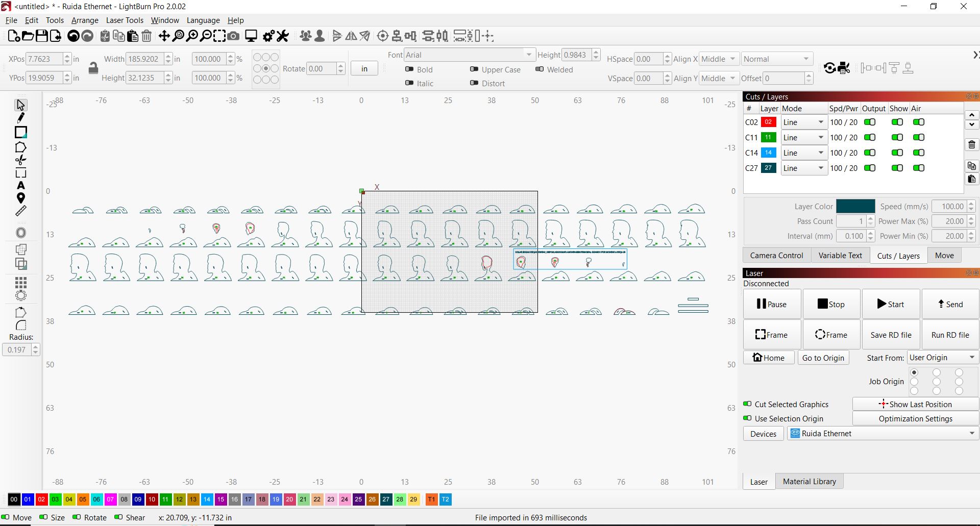Expand the Font Arial dropdown
980x526 pixels.
click(529, 55)
